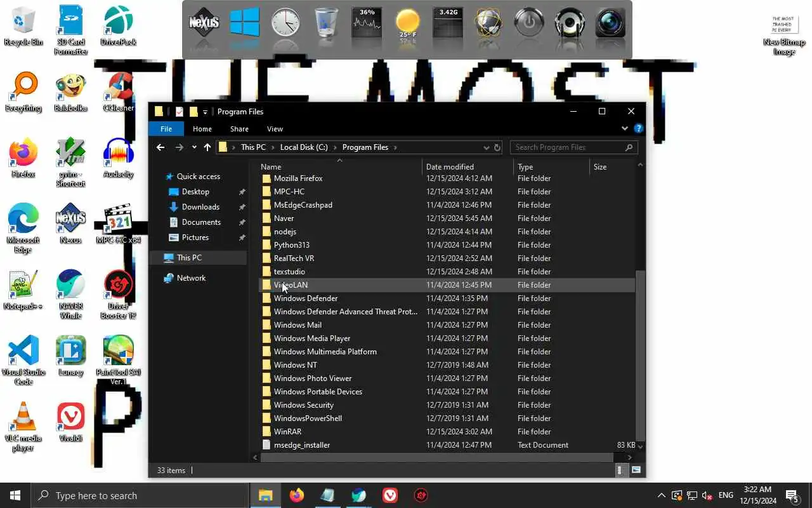
Task: Open the notification center icon
Action: [x=792, y=495]
